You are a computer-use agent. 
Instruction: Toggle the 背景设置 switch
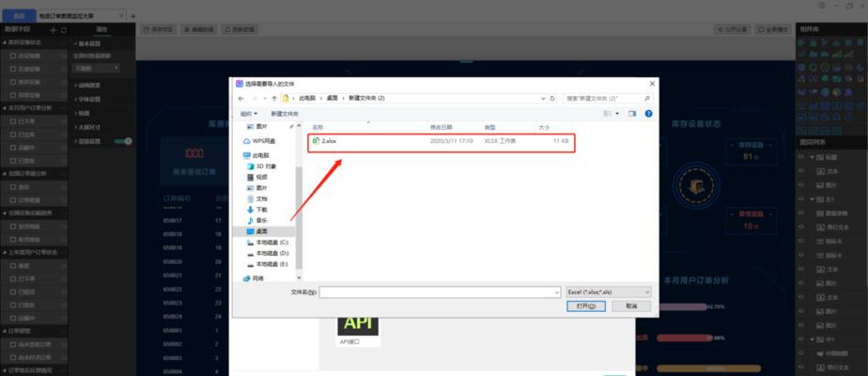point(123,141)
